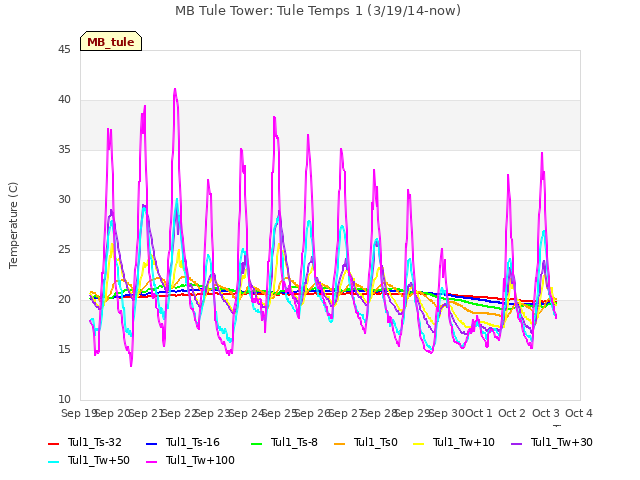Click the magenta Tul1_Tw+100 legend swatch
The width and height of the screenshot is (640, 480).
[151, 461]
